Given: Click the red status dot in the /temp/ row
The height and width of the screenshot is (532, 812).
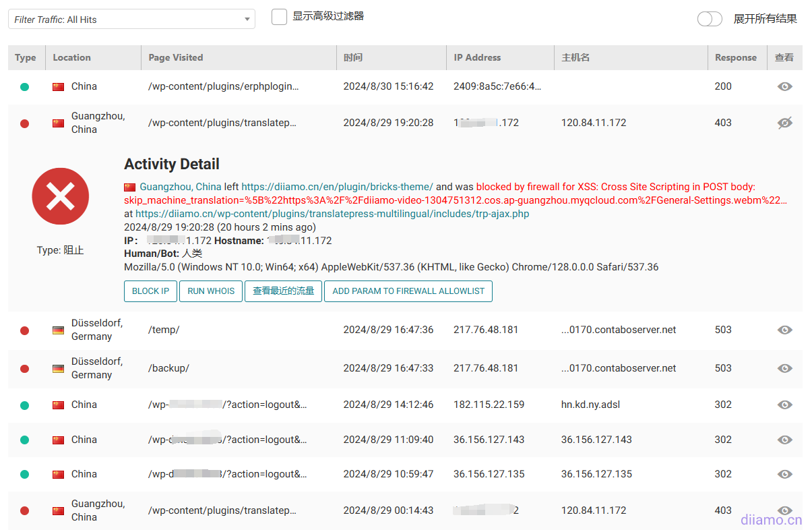Looking at the screenshot, I should pos(25,330).
